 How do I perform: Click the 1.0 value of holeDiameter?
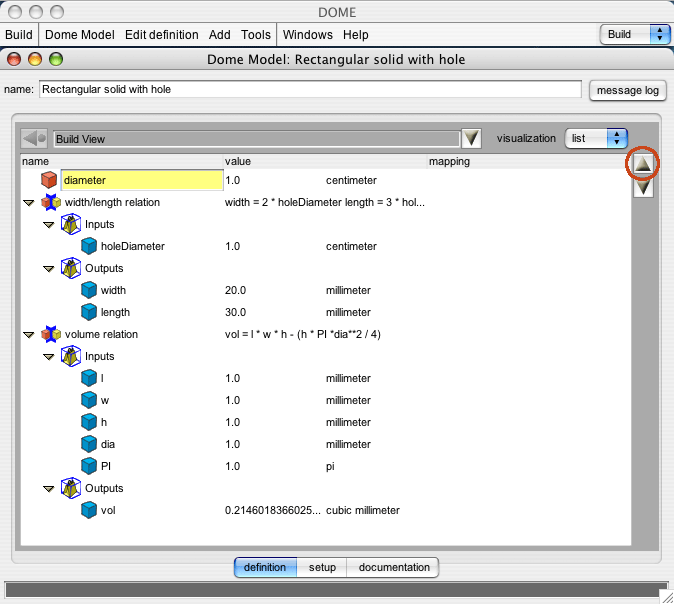tap(233, 246)
